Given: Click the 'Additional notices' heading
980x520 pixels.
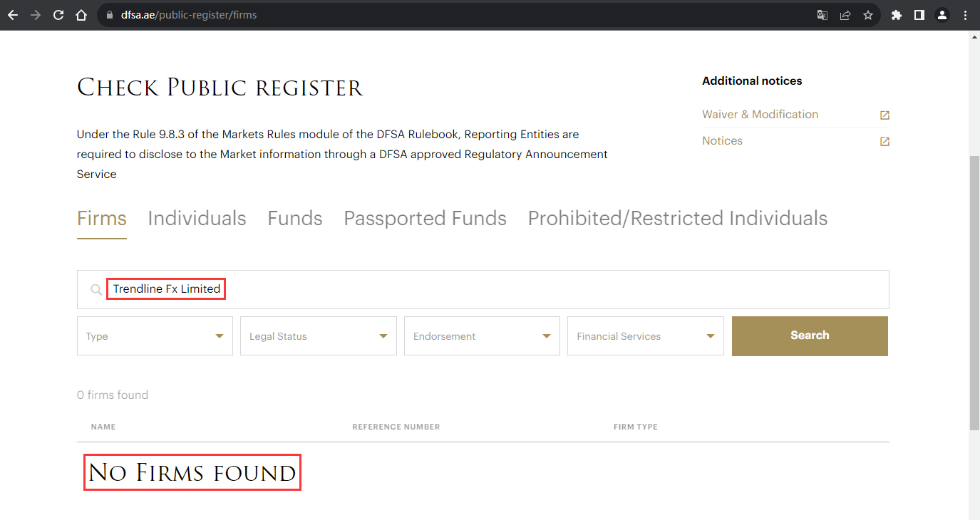Looking at the screenshot, I should pyautogui.click(x=752, y=81).
